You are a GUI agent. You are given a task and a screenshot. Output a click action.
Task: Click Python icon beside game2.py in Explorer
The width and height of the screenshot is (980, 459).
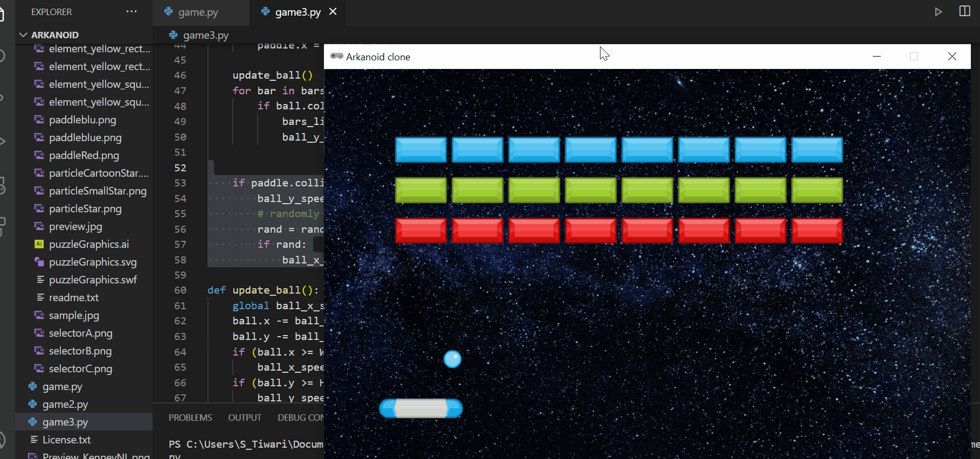pyautogui.click(x=33, y=404)
